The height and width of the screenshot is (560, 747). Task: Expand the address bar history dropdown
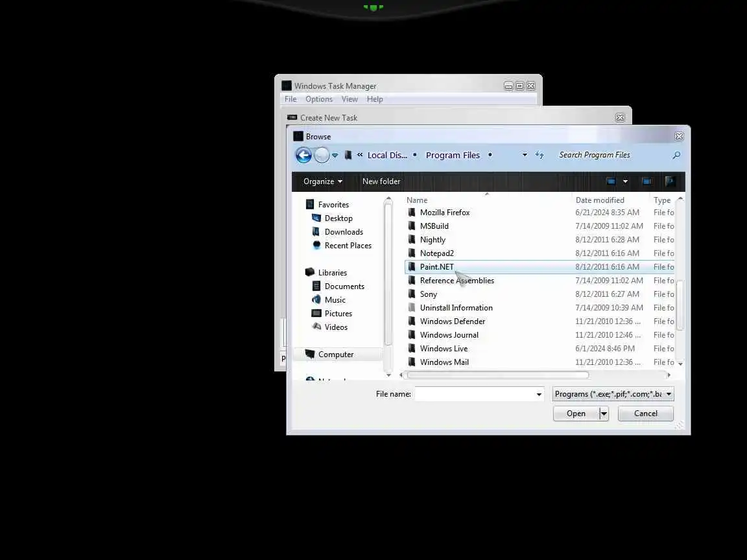tap(525, 156)
